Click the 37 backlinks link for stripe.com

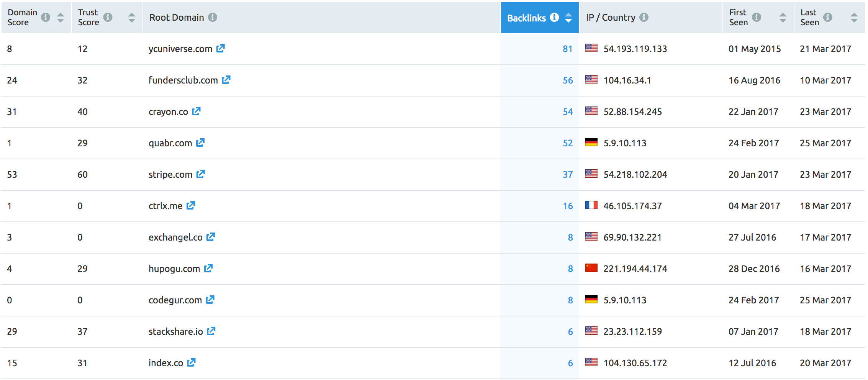[x=568, y=175]
